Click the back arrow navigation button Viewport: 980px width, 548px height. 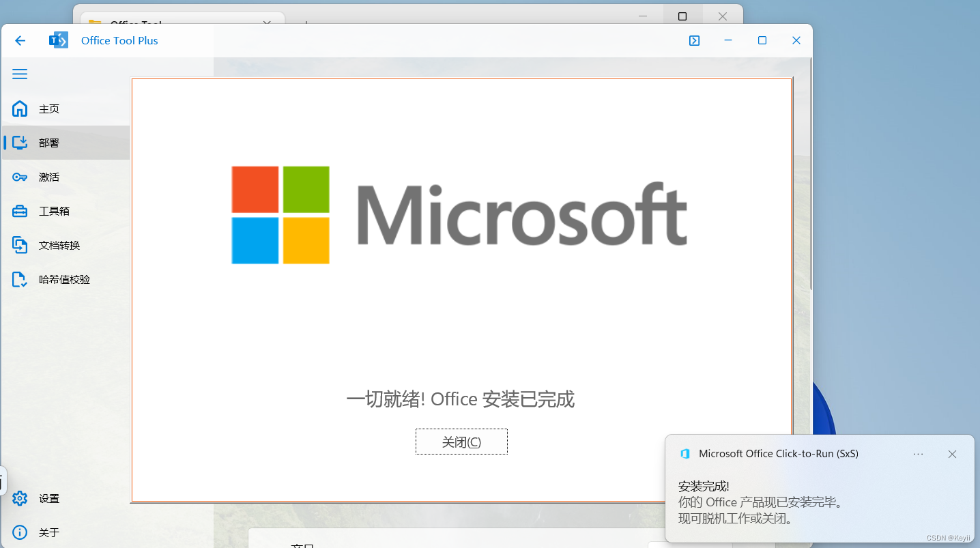(19, 40)
